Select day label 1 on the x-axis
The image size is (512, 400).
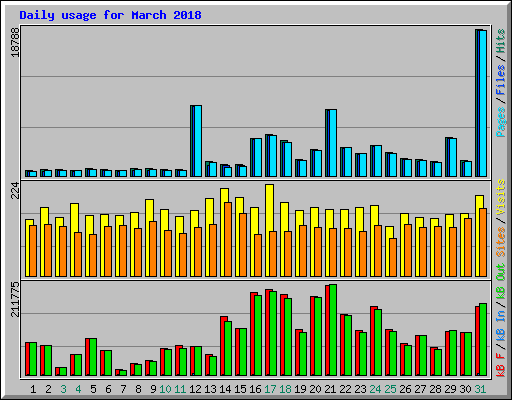(33, 389)
